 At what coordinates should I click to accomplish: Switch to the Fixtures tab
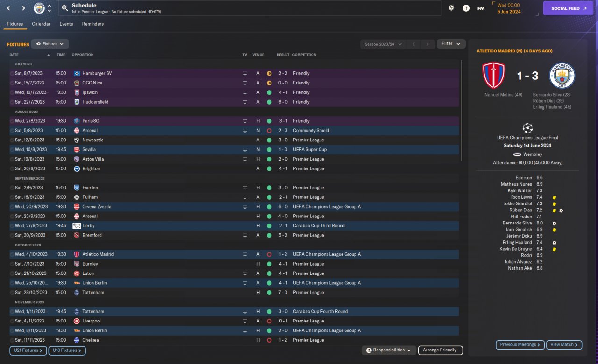tap(15, 24)
